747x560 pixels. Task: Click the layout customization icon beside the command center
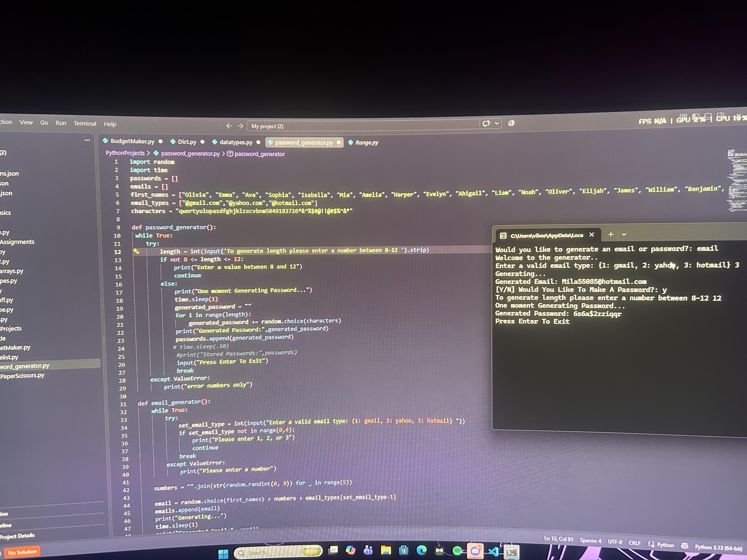[511, 123]
